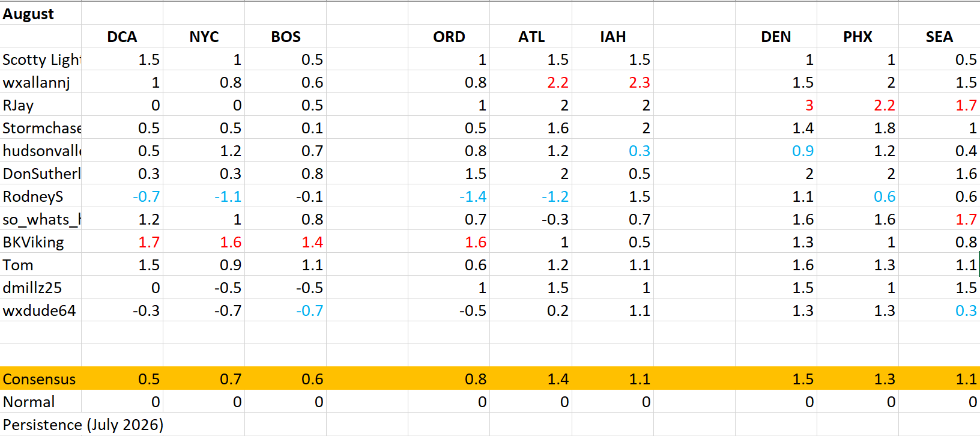The height and width of the screenshot is (436, 980).
Task: Click the Consensus row label
Action: (40, 378)
